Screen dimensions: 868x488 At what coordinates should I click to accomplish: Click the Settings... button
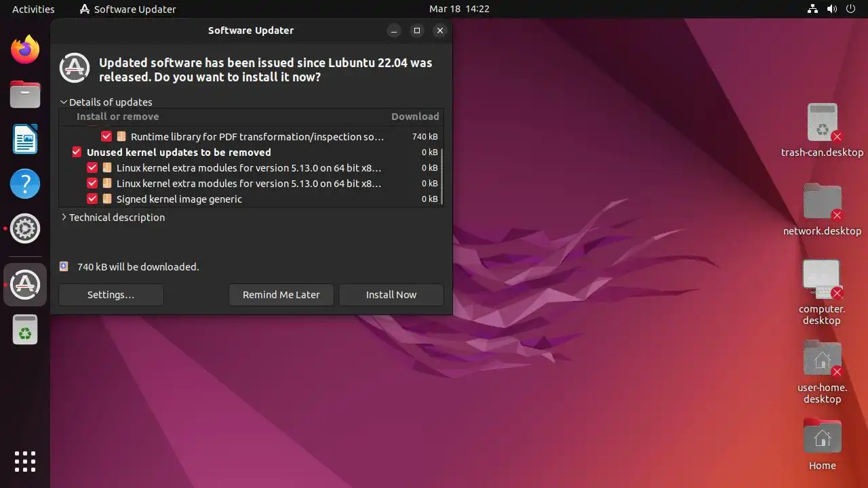click(111, 294)
